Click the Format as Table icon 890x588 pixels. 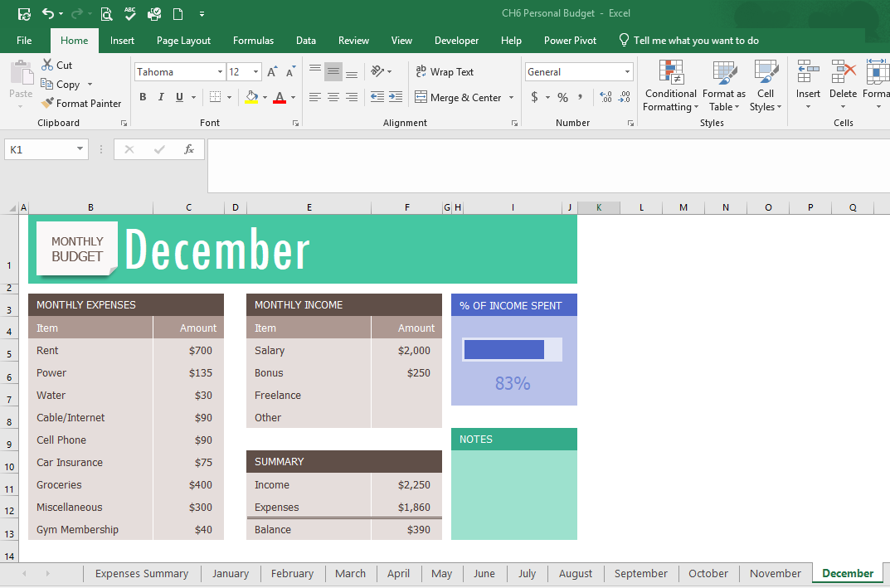(724, 74)
